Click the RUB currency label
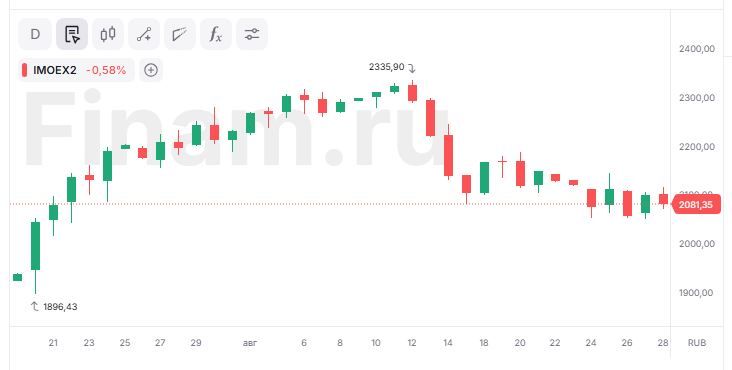This screenshot has height=370, width=732. click(697, 343)
